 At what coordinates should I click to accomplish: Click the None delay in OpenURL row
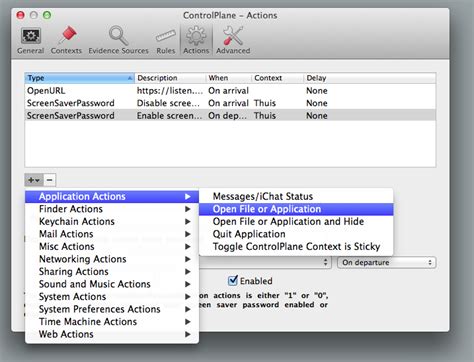pyautogui.click(x=317, y=91)
